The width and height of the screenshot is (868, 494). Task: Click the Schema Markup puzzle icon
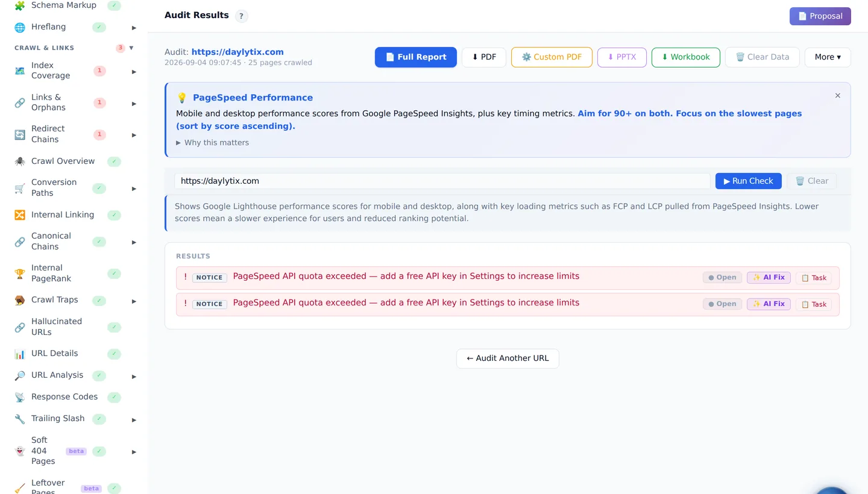pos(20,5)
